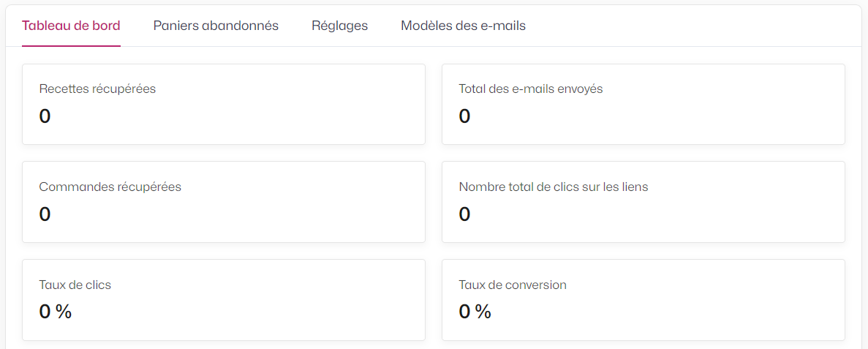
Task: Click the zero count under Commandes récupérées
Action: point(45,214)
